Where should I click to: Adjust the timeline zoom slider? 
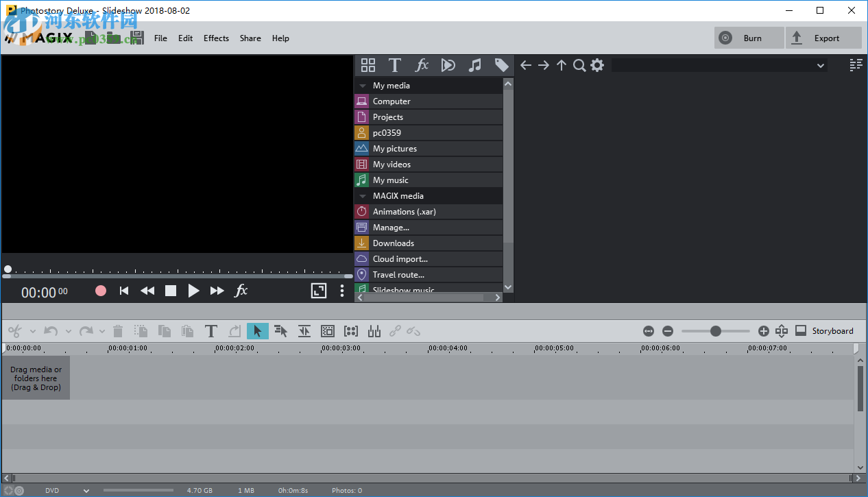pos(716,330)
